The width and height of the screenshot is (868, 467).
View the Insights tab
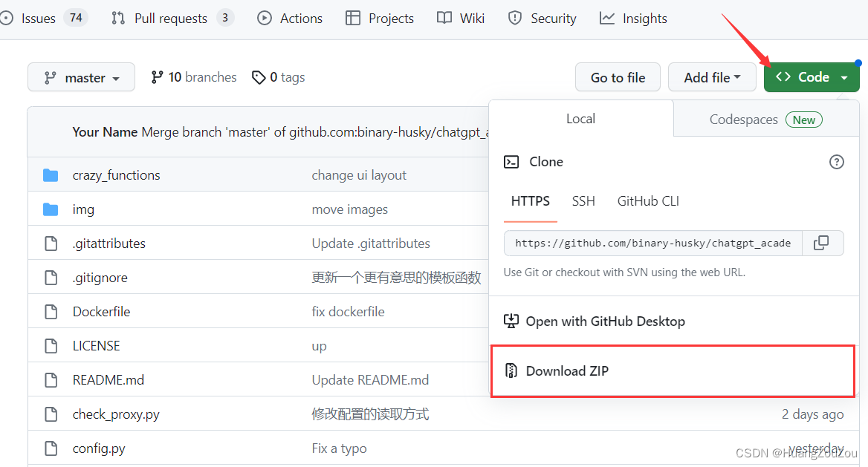pos(633,19)
